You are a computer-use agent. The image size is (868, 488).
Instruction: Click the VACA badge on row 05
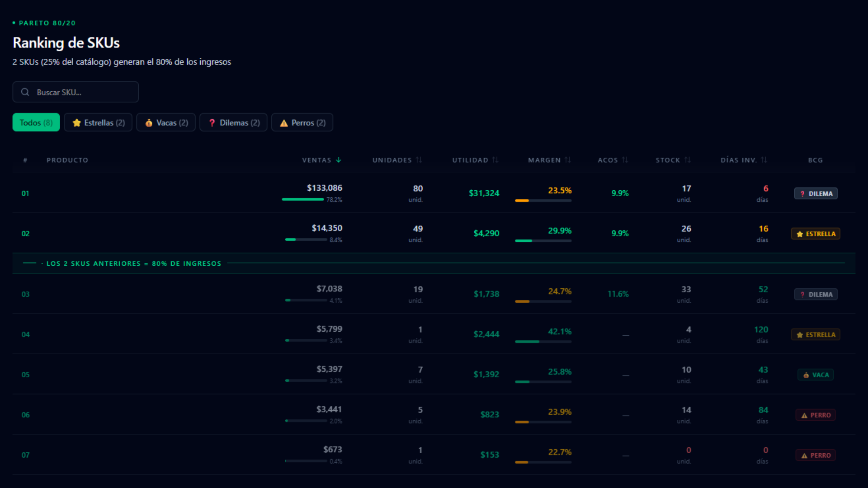coord(816,375)
